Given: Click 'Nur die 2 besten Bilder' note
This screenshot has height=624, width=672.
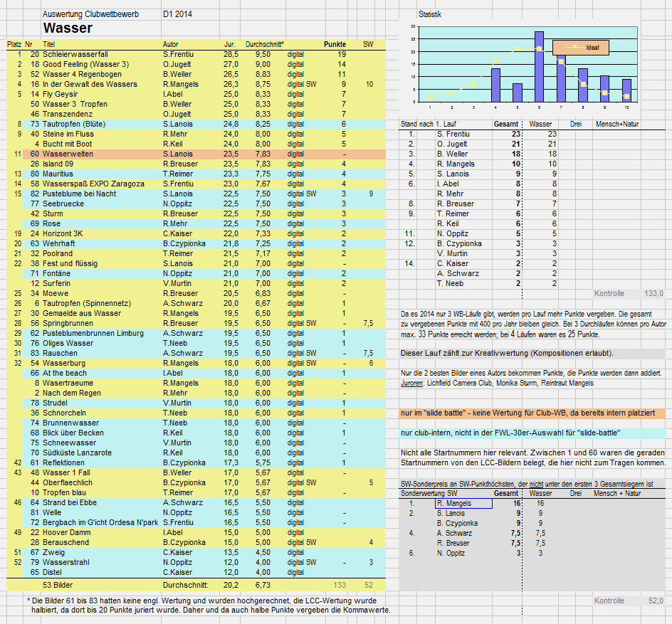Looking at the screenshot, I should (x=530, y=373).
